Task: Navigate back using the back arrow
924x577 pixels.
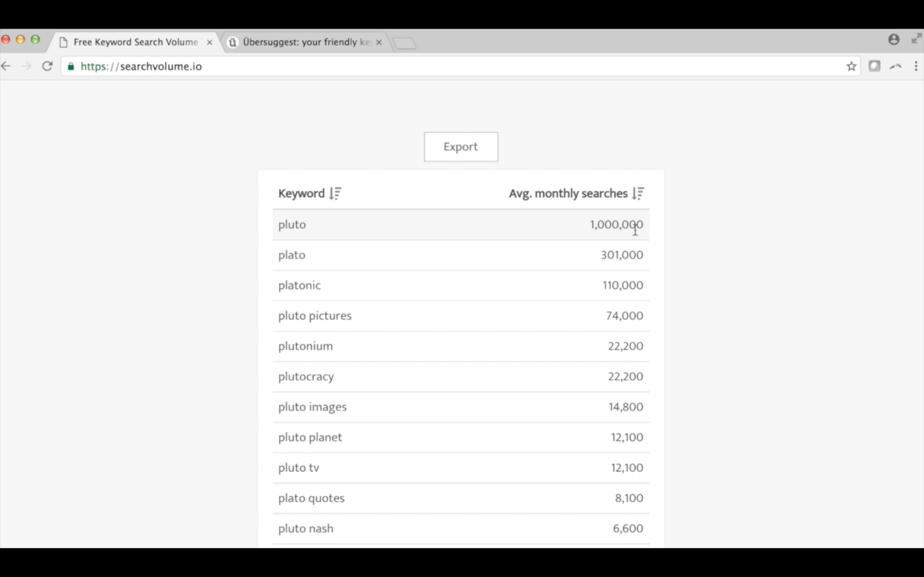Action: (6, 66)
